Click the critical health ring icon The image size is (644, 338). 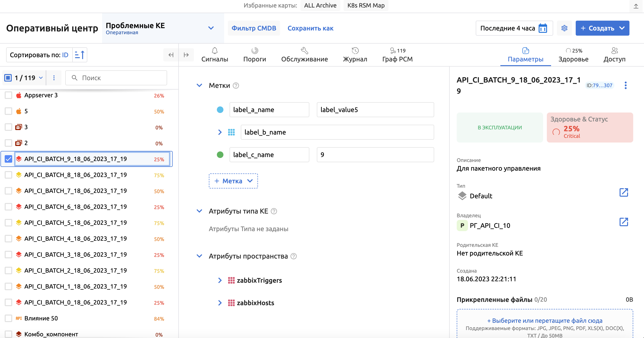(556, 132)
